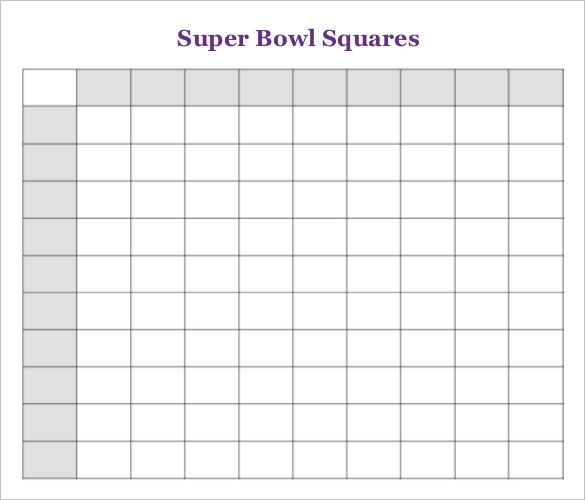Click the bottom gray cell in left header column
The image size is (585, 500).
[x=50, y=460]
